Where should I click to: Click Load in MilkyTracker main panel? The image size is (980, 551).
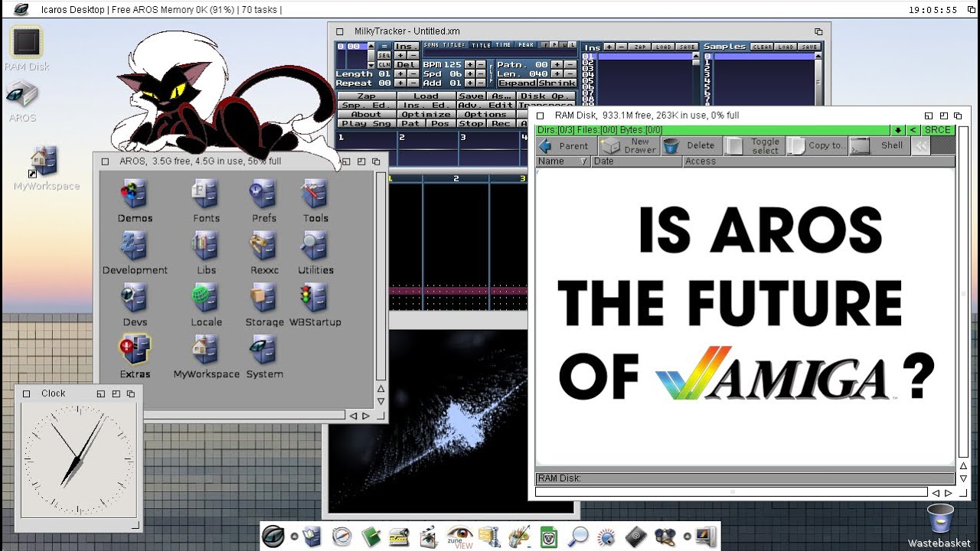(x=426, y=96)
